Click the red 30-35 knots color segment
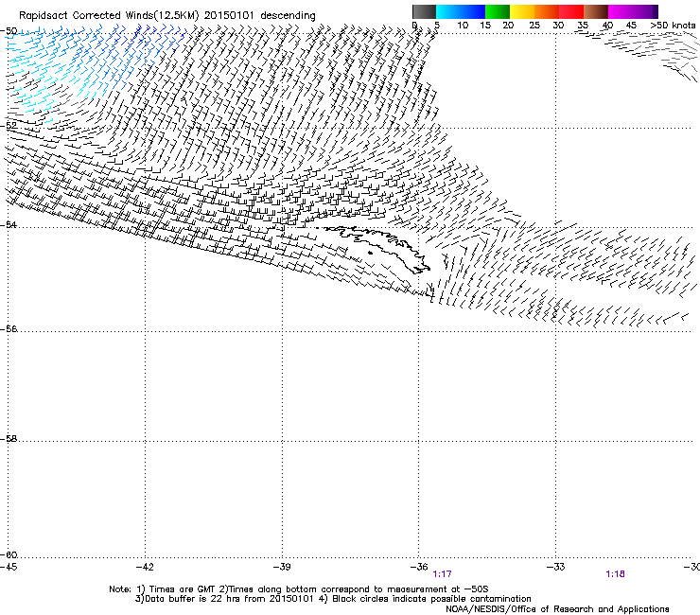 point(571,11)
